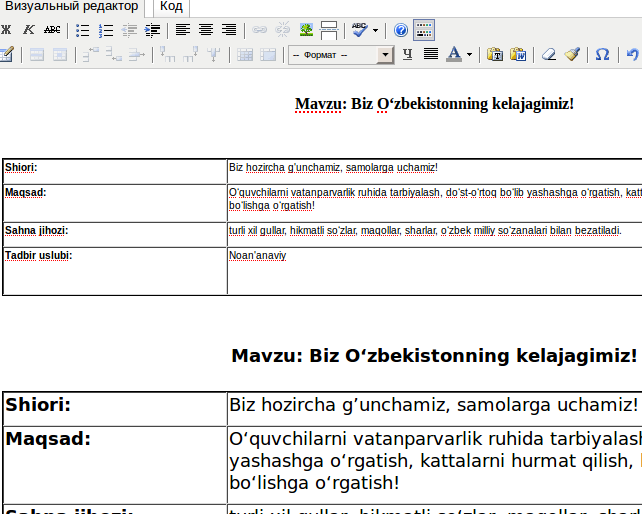Switch to the Код tab
Viewport: 642px width, 514px height.
[171, 7]
